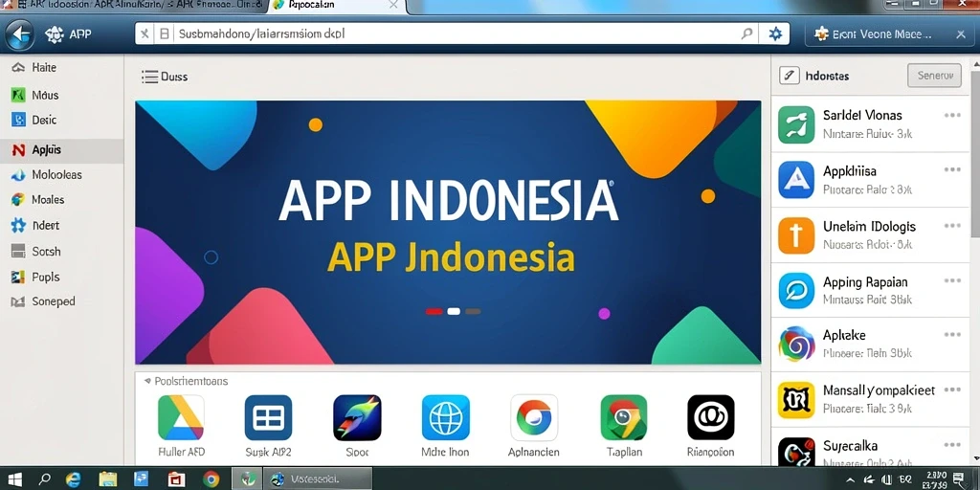
Task: Open the Detic sidebar icon
Action: [x=19, y=120]
